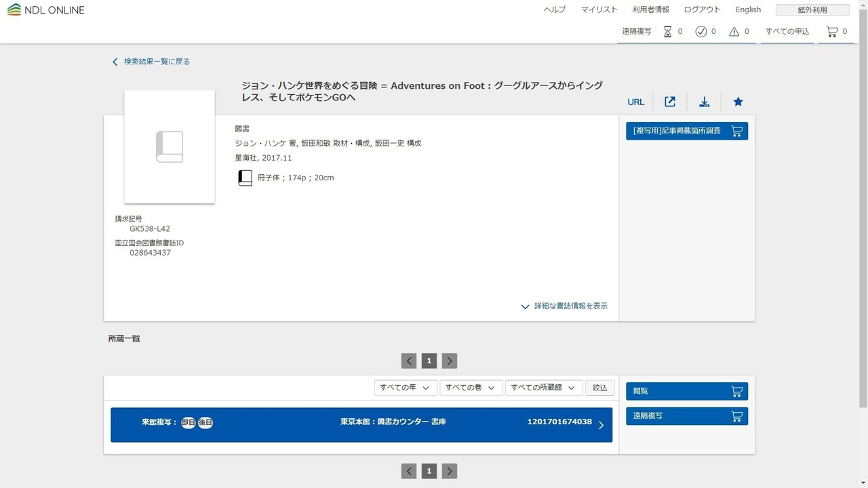Open すべての申込 all requests
868x488 pixels.
point(787,31)
